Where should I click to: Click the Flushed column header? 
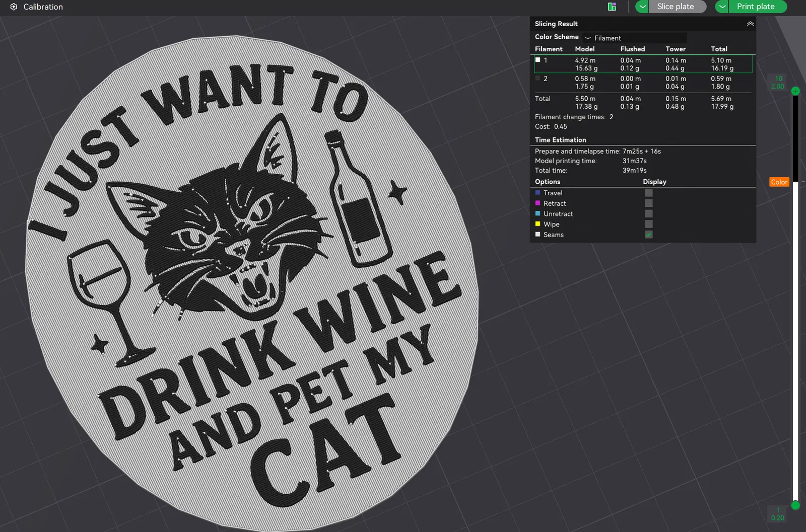(x=633, y=49)
